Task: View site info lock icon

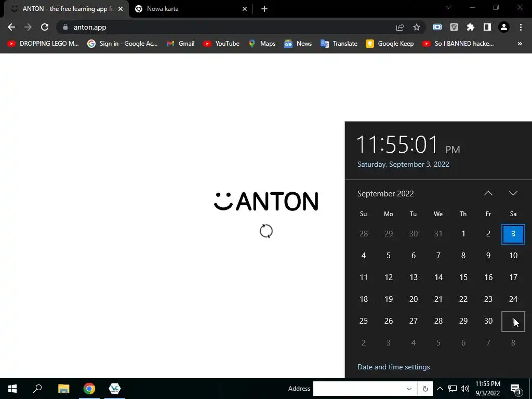Action: [x=65, y=27]
